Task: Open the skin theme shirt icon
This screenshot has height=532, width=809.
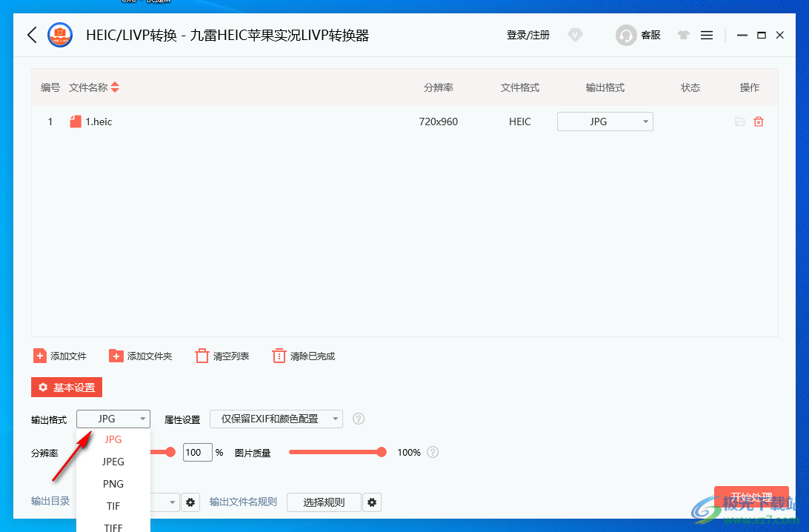Action: 684,35
